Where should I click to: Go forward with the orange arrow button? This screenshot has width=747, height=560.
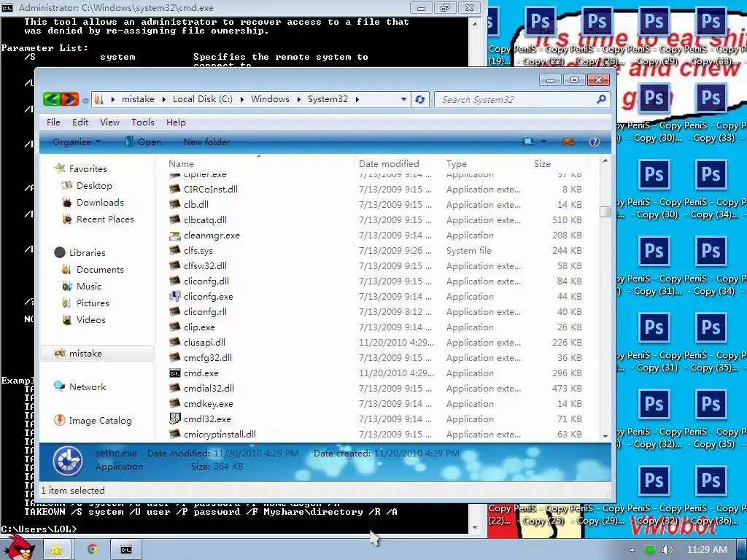(x=69, y=99)
